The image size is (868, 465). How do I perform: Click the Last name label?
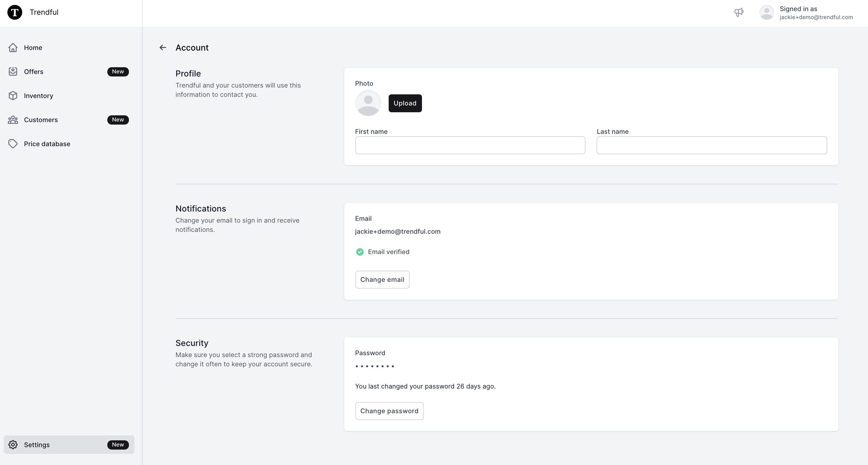613,131
